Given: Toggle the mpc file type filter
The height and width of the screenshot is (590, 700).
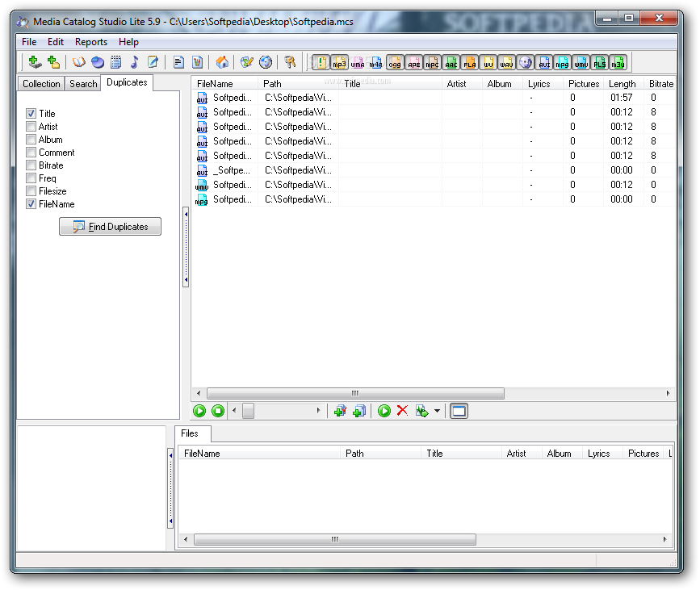Looking at the screenshot, I should 432,62.
